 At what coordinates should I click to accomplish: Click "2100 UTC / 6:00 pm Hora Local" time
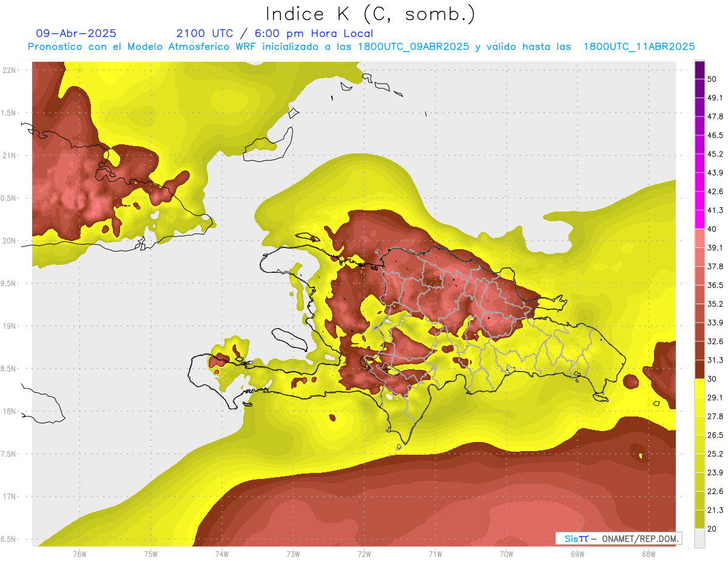(275, 33)
